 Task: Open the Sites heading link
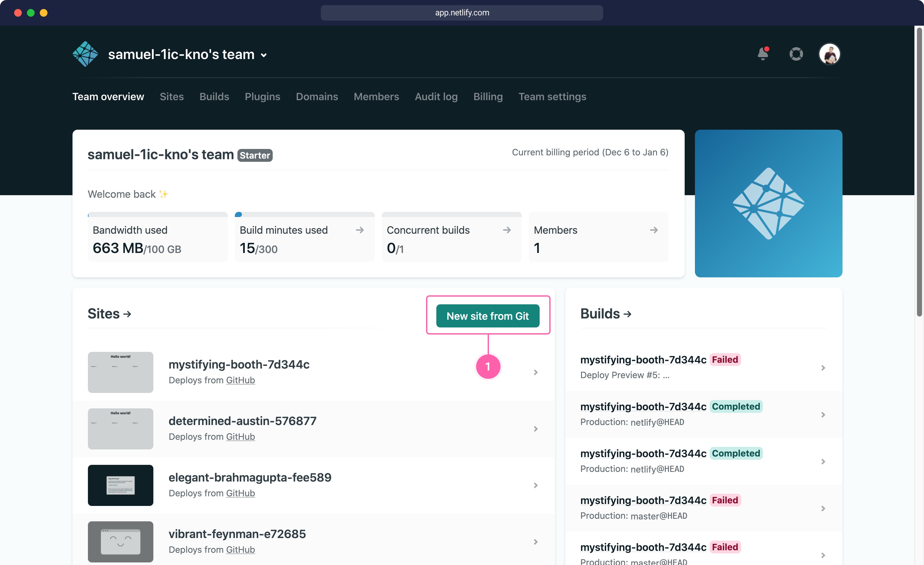click(109, 314)
